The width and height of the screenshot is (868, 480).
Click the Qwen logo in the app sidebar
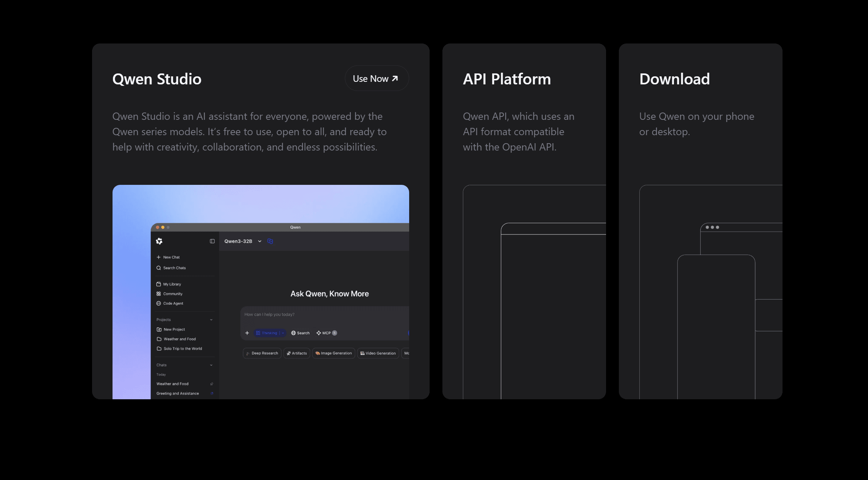159,241
